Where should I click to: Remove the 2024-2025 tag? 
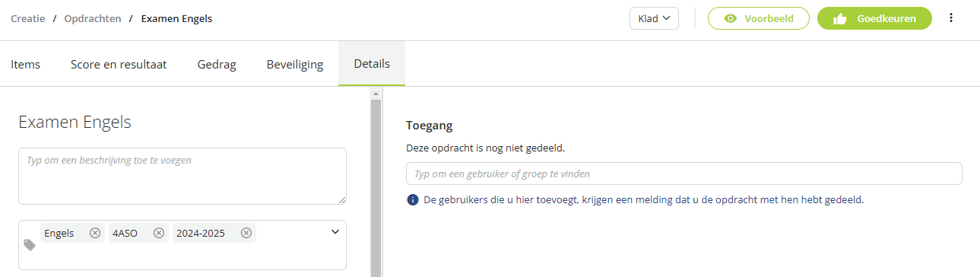pyautogui.click(x=246, y=233)
